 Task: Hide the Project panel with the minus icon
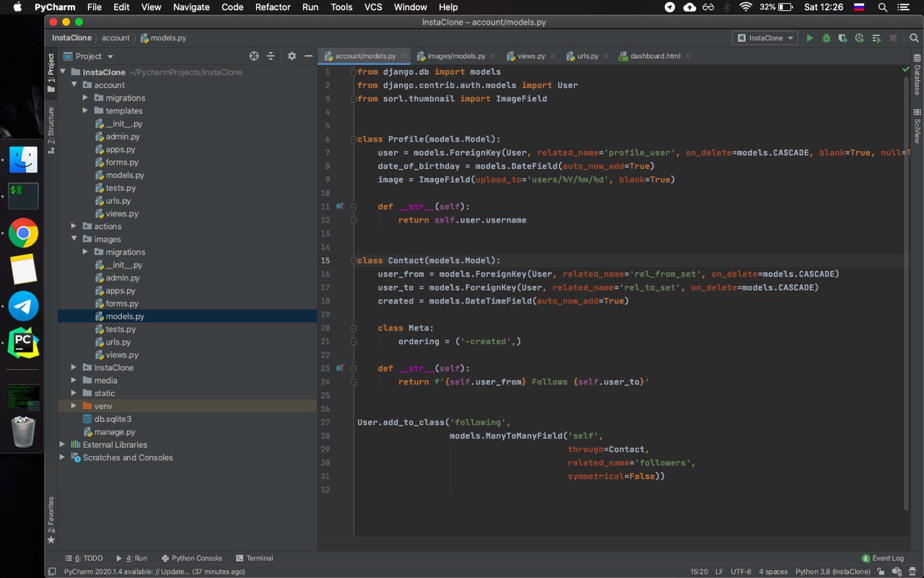pyautogui.click(x=308, y=56)
